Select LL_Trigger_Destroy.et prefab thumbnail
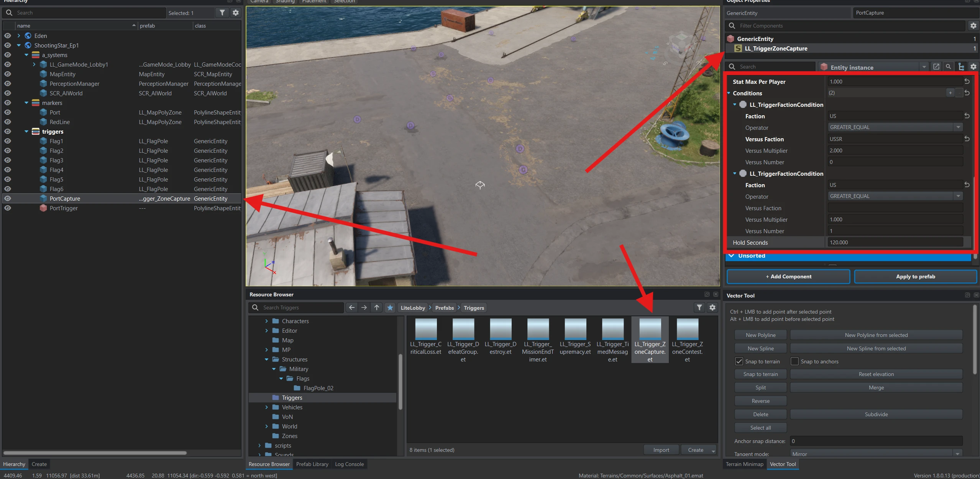Image resolution: width=980 pixels, height=479 pixels. point(501,337)
